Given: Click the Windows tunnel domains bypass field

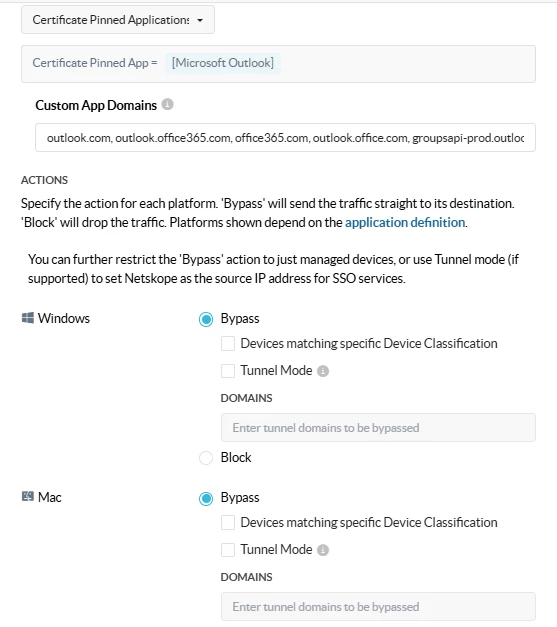Looking at the screenshot, I should point(378,427).
